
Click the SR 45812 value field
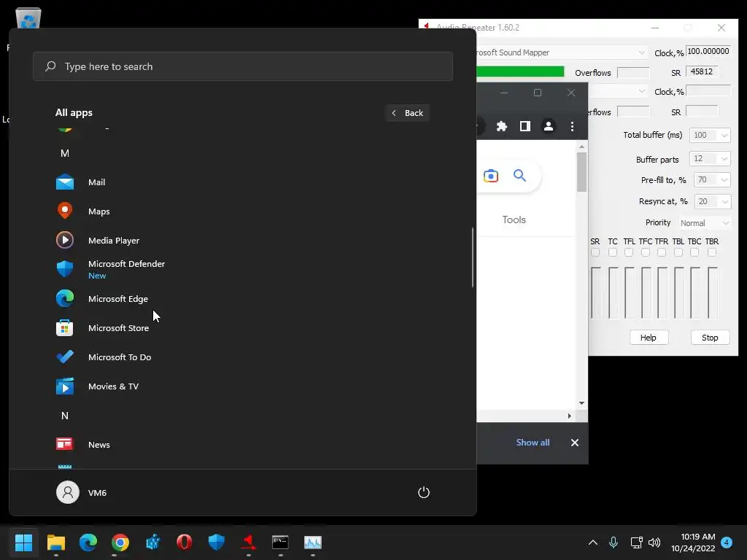(x=702, y=71)
